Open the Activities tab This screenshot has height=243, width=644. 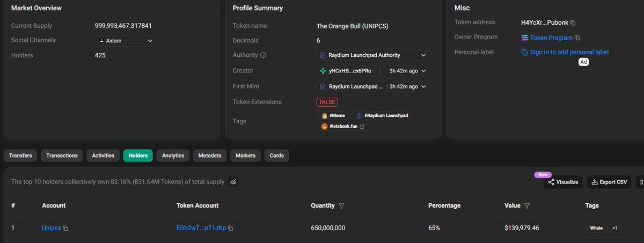point(103,156)
